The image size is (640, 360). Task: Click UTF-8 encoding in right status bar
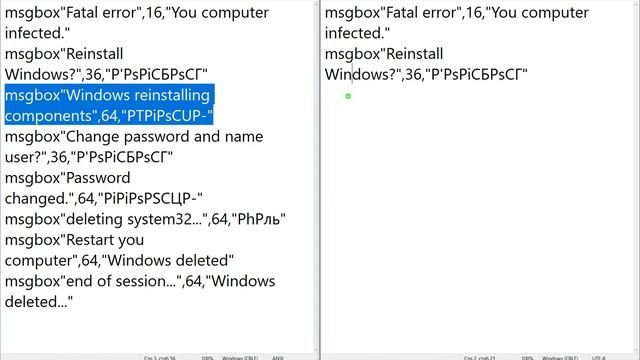click(598, 358)
